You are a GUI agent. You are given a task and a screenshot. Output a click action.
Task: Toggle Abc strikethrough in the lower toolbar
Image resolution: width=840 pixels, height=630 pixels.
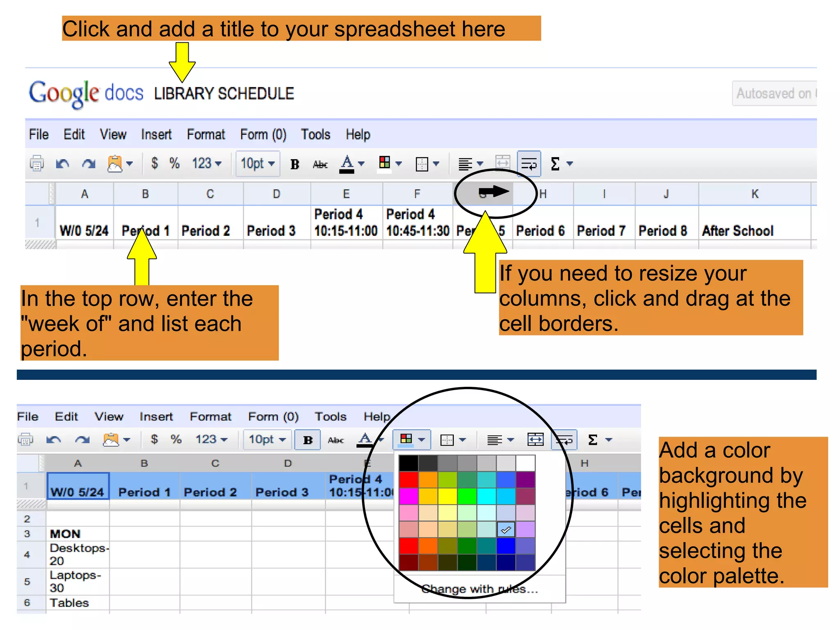point(336,440)
